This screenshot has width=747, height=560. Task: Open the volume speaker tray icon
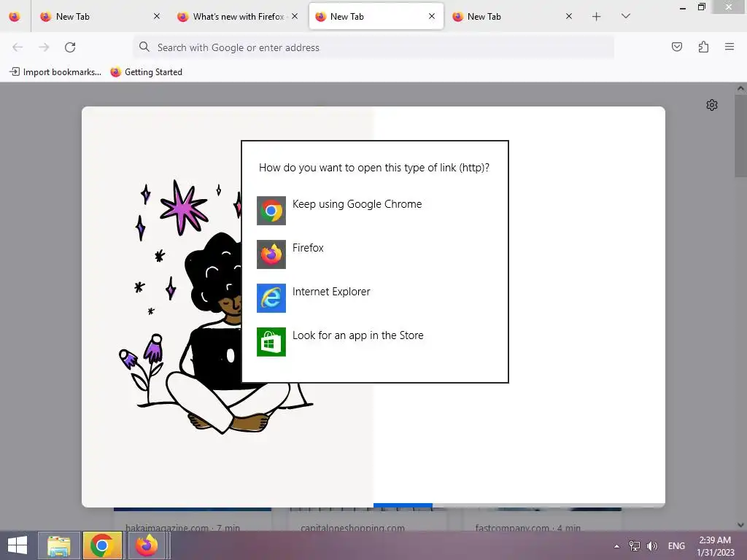click(651, 546)
